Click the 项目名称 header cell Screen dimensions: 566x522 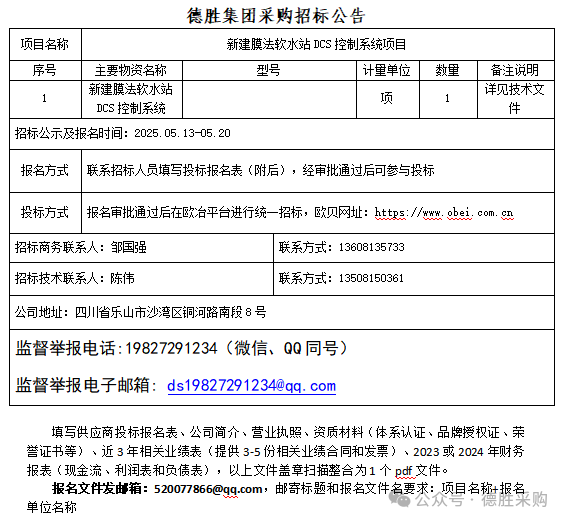click(45, 44)
